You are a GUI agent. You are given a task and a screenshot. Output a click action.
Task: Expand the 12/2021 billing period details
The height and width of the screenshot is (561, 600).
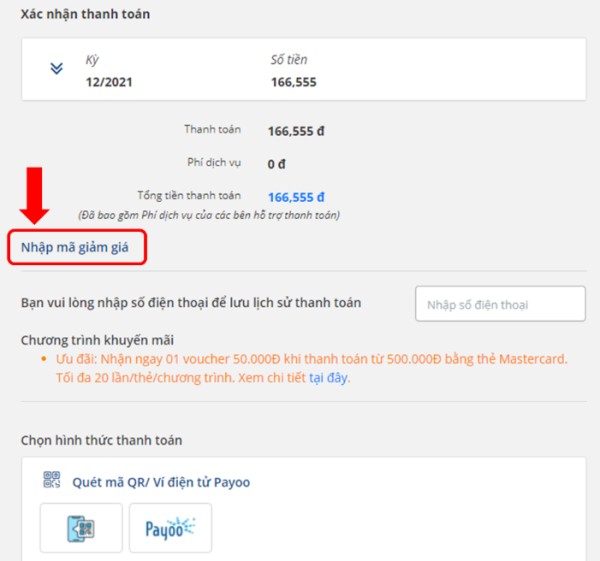pyautogui.click(x=57, y=68)
